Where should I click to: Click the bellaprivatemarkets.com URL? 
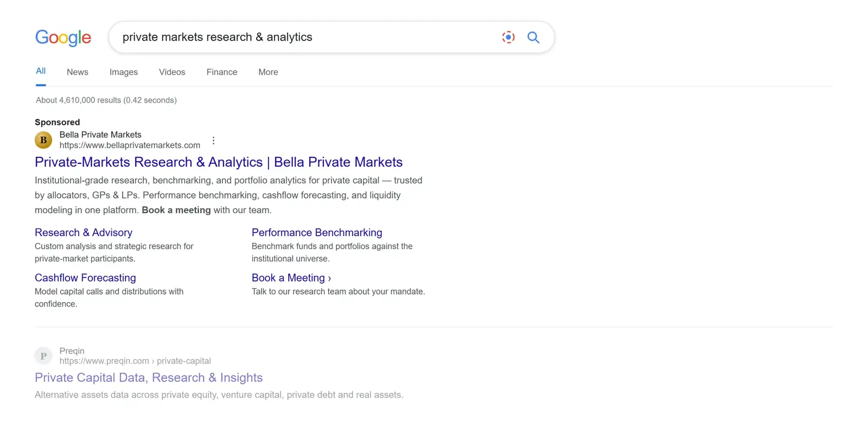click(x=130, y=145)
